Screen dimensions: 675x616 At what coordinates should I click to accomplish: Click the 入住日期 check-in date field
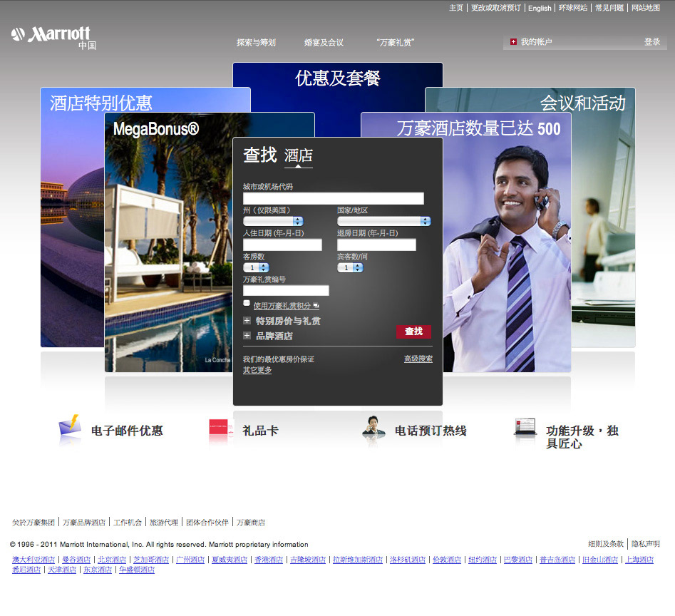[282, 245]
